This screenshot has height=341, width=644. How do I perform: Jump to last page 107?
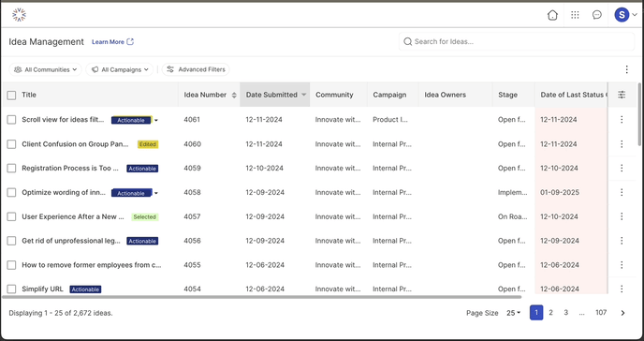(601, 313)
